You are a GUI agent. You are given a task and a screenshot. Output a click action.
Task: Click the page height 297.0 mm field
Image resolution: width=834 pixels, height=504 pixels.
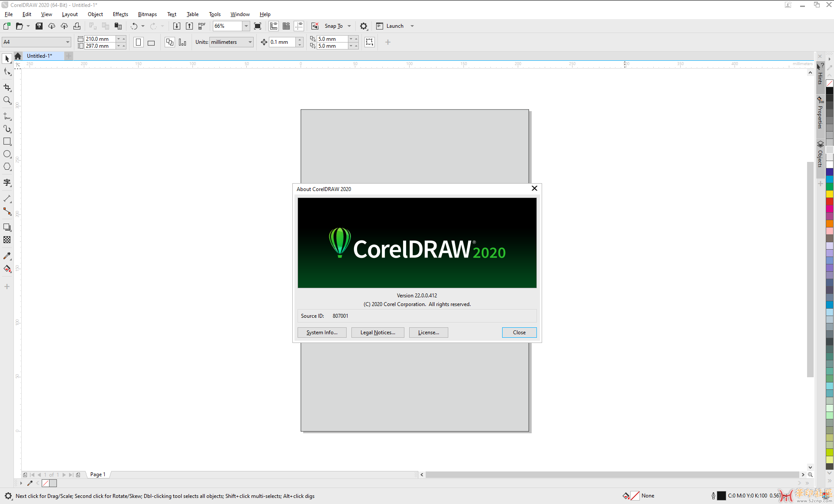coord(100,46)
